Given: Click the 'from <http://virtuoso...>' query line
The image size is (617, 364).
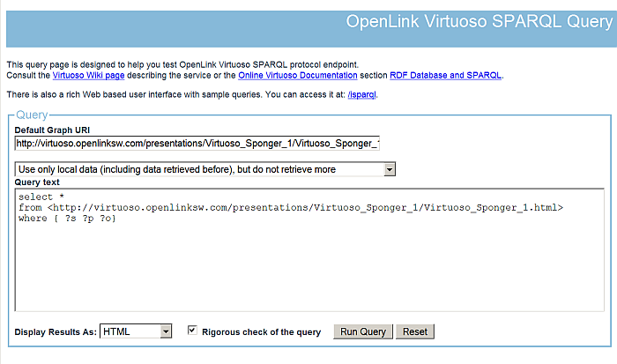Looking at the screenshot, I should coord(290,207).
